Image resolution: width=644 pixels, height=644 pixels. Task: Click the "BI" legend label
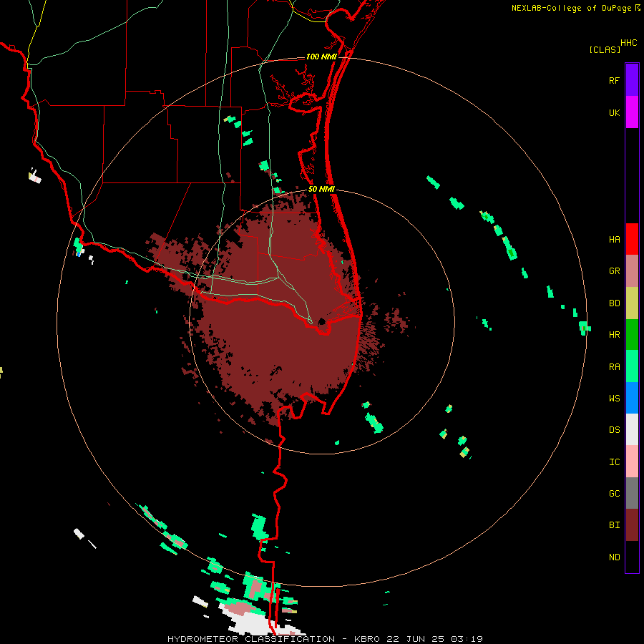[614, 525]
